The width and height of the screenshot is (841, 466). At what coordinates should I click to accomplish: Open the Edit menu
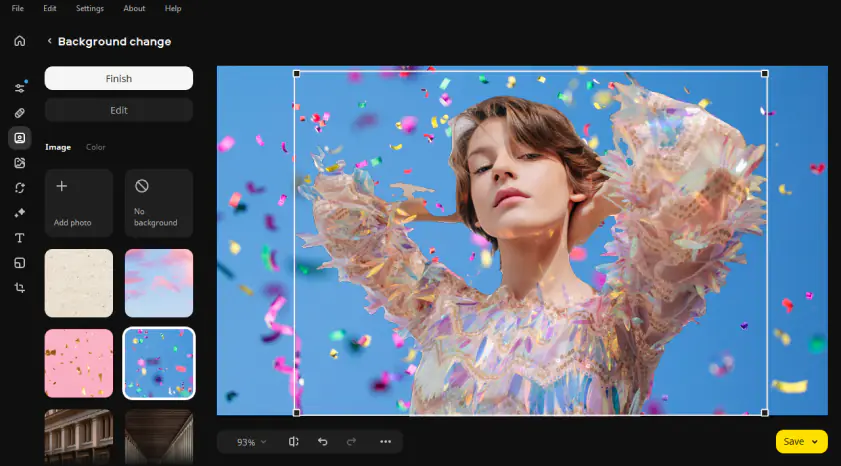click(50, 9)
